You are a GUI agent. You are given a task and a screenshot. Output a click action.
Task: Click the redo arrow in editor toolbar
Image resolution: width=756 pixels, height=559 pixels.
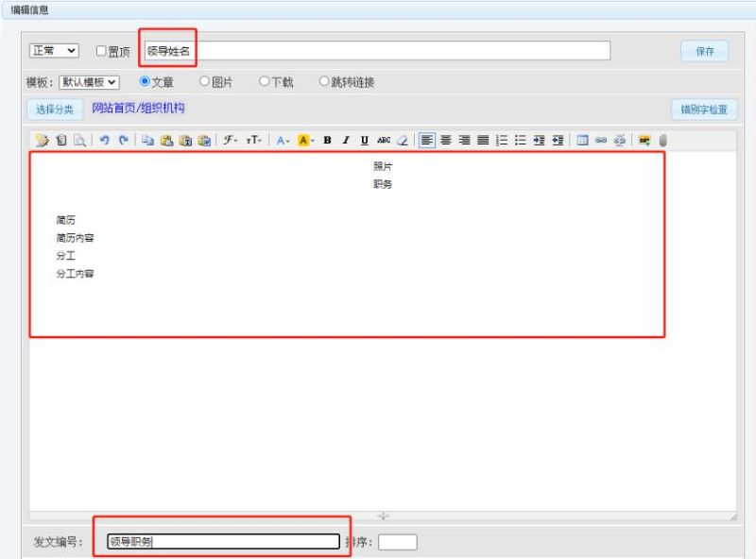pyautogui.click(x=123, y=140)
